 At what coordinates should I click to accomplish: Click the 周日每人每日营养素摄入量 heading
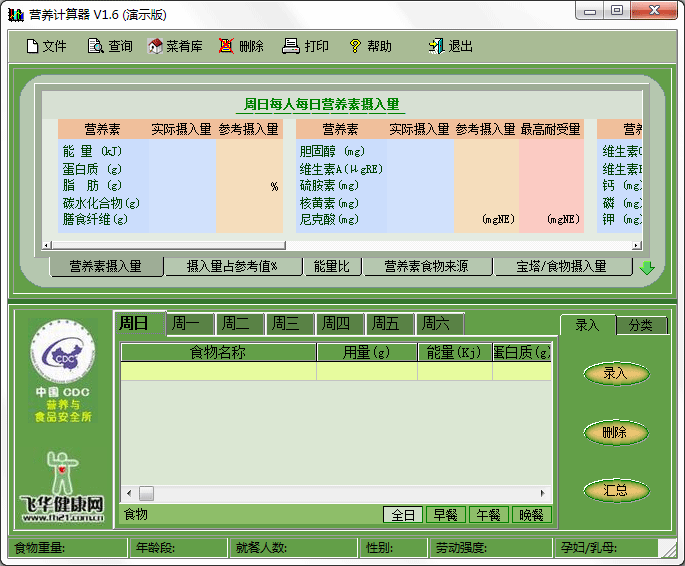[322, 104]
